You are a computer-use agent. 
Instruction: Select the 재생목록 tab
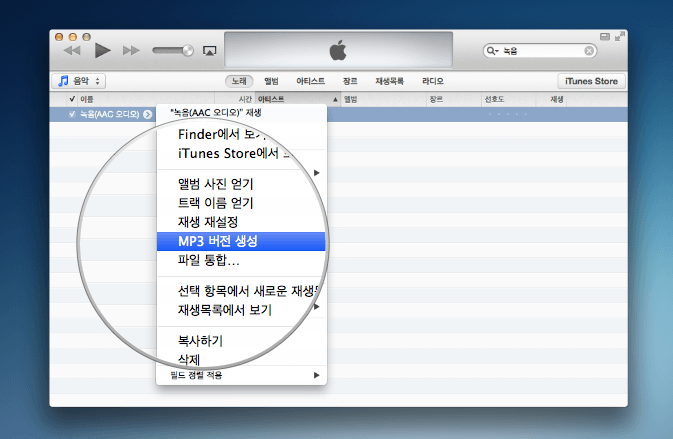coord(389,81)
